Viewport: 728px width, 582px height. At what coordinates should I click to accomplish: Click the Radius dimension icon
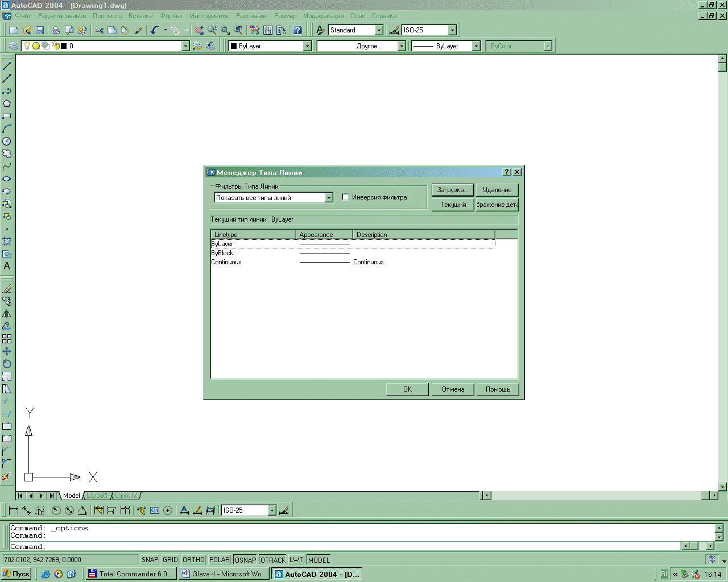[56, 510]
